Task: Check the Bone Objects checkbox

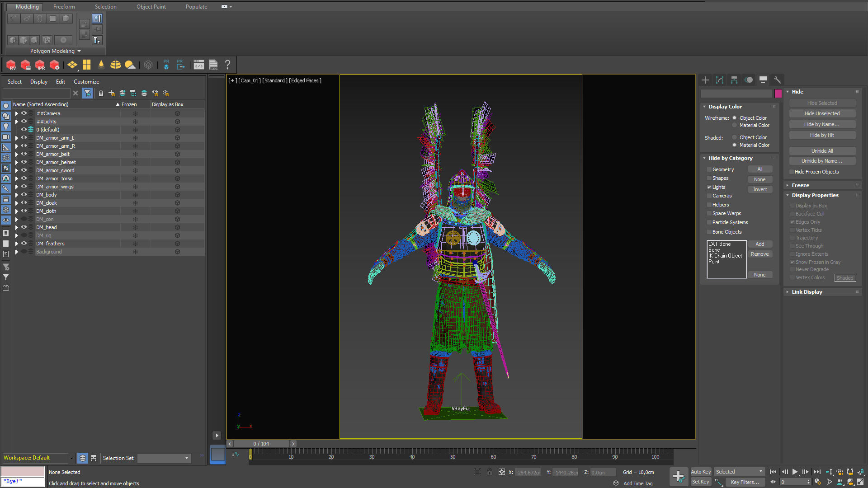Action: (x=709, y=232)
